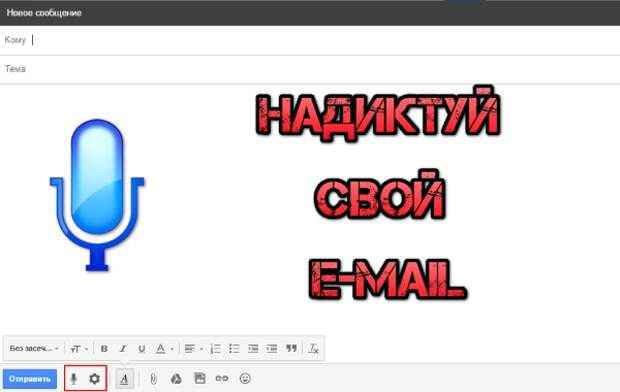Open the font family dropdown Без засеч...
The width and height of the screenshot is (620, 392).
coord(34,348)
